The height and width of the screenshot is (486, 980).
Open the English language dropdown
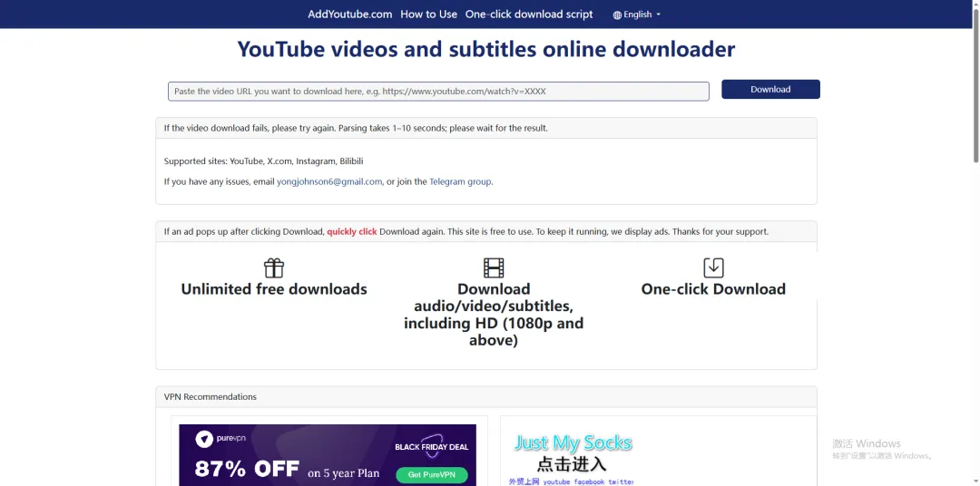point(636,15)
